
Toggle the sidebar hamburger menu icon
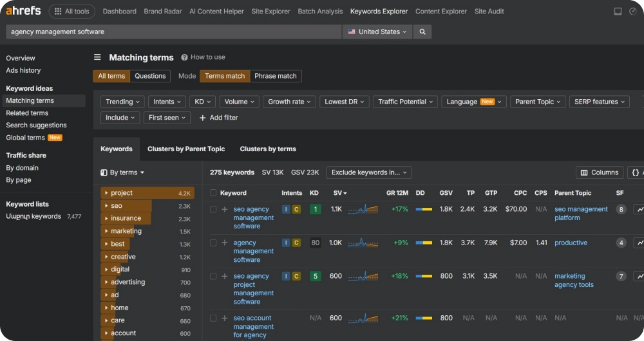pos(97,57)
